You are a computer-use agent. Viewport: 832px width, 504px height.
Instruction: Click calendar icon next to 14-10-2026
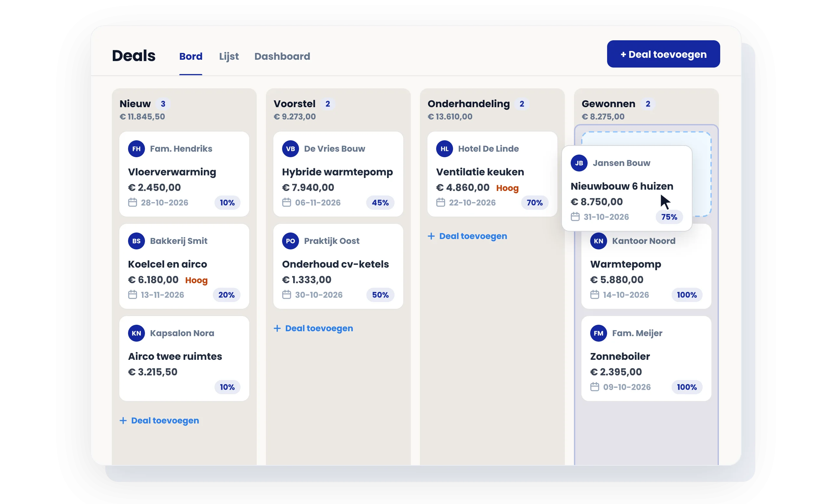[595, 295]
